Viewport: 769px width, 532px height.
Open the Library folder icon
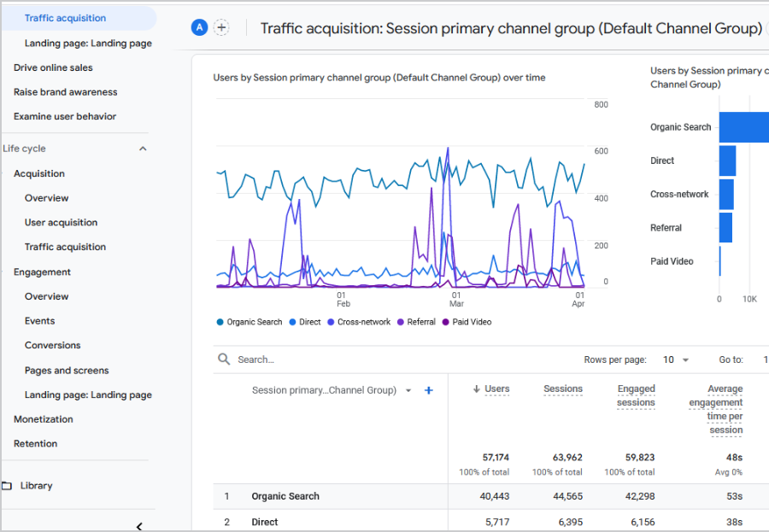point(7,486)
